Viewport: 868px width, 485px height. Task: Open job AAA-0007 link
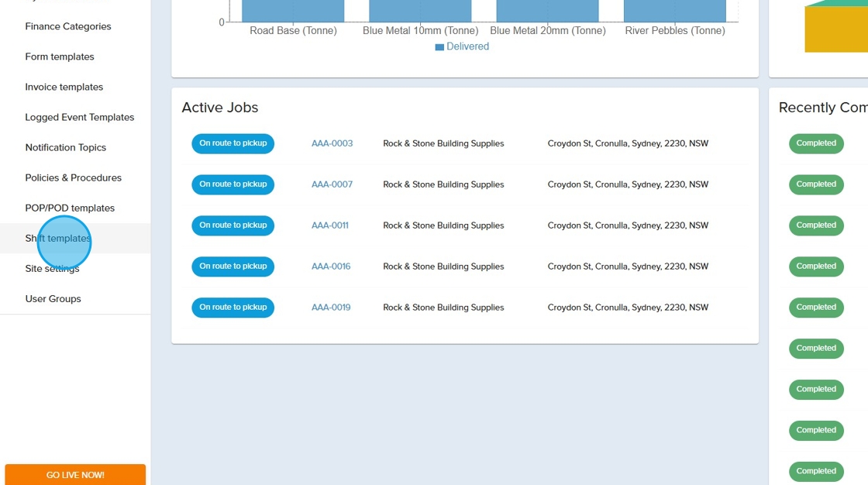(332, 184)
